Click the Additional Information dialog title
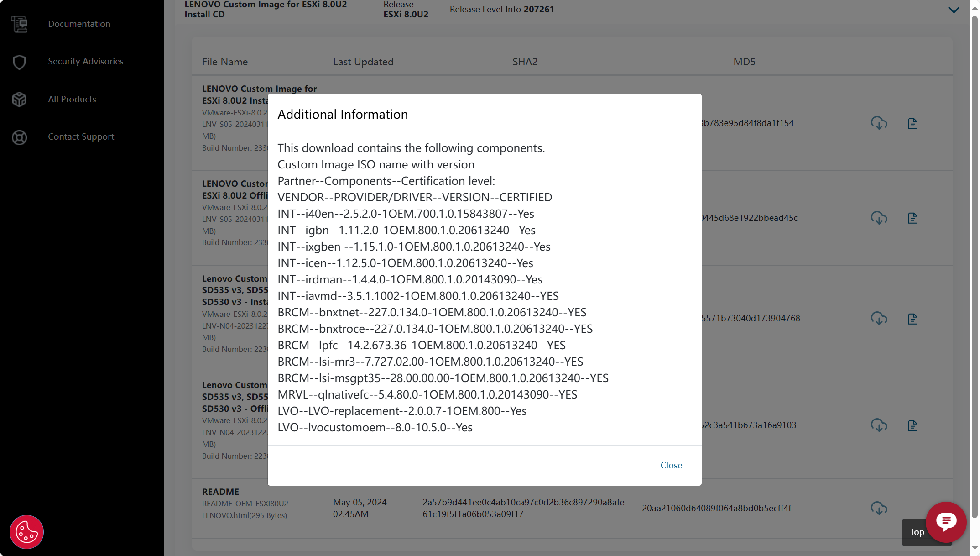Image resolution: width=980 pixels, height=556 pixels. (343, 114)
